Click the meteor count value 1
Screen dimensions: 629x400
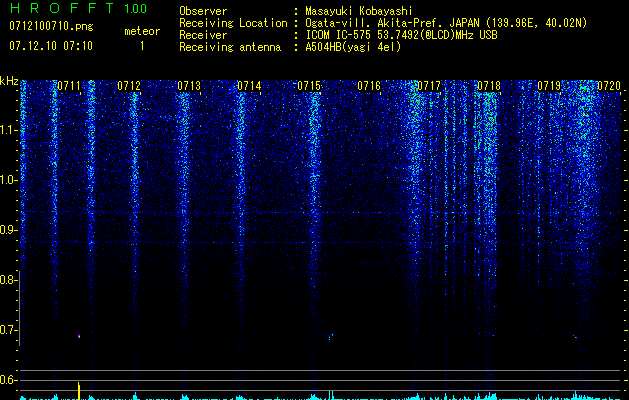(142, 46)
